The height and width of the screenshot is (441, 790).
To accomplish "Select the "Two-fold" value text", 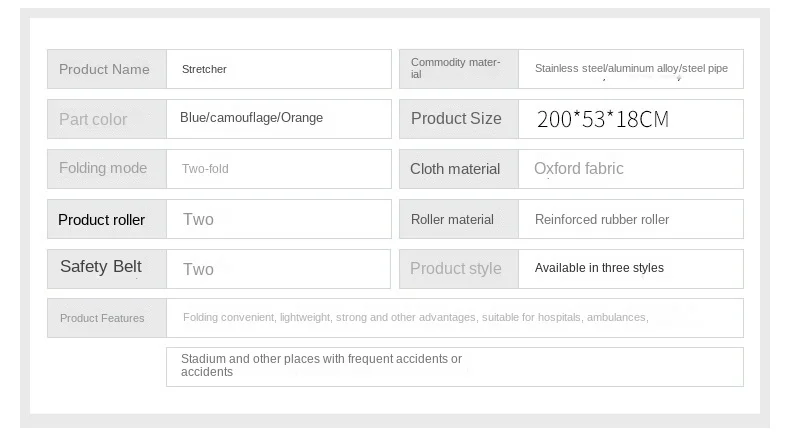I will click(x=205, y=169).
